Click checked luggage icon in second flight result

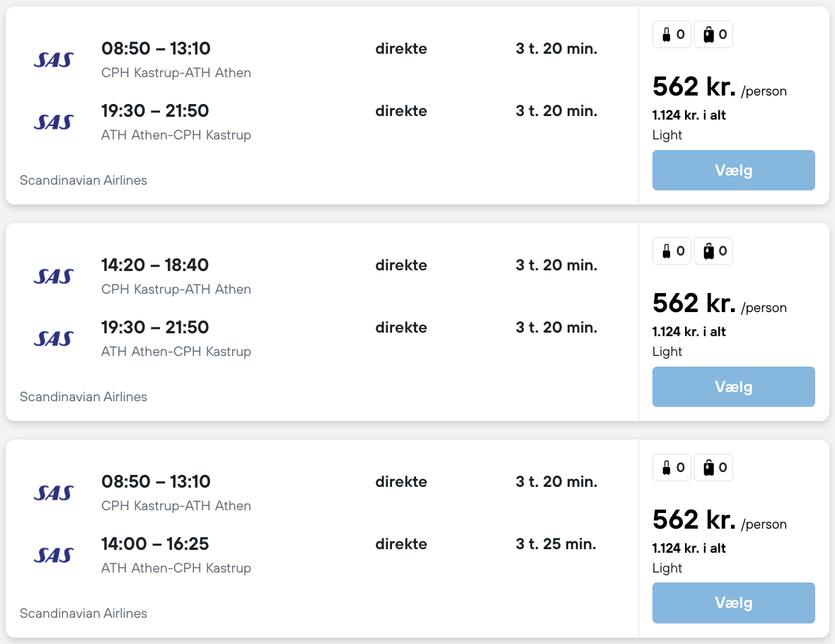pos(708,251)
